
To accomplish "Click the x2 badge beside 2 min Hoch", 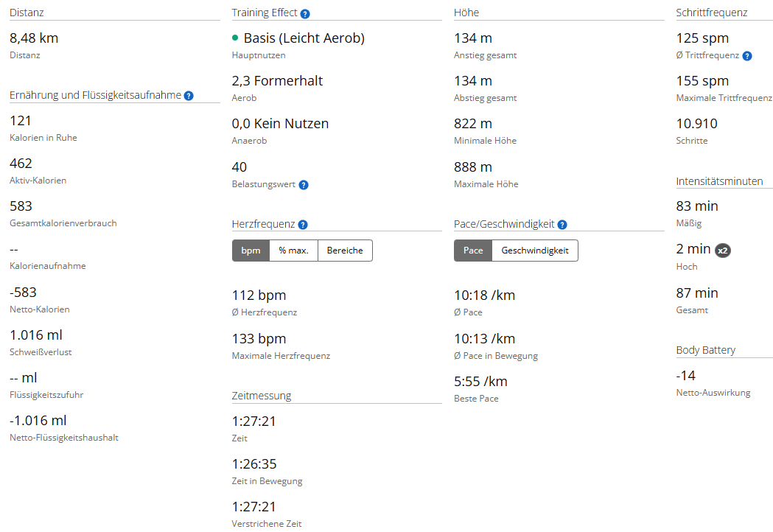I will (723, 251).
